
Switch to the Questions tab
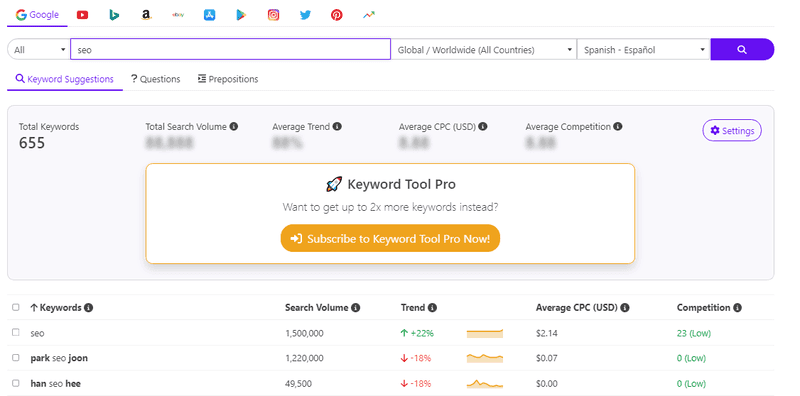click(156, 79)
